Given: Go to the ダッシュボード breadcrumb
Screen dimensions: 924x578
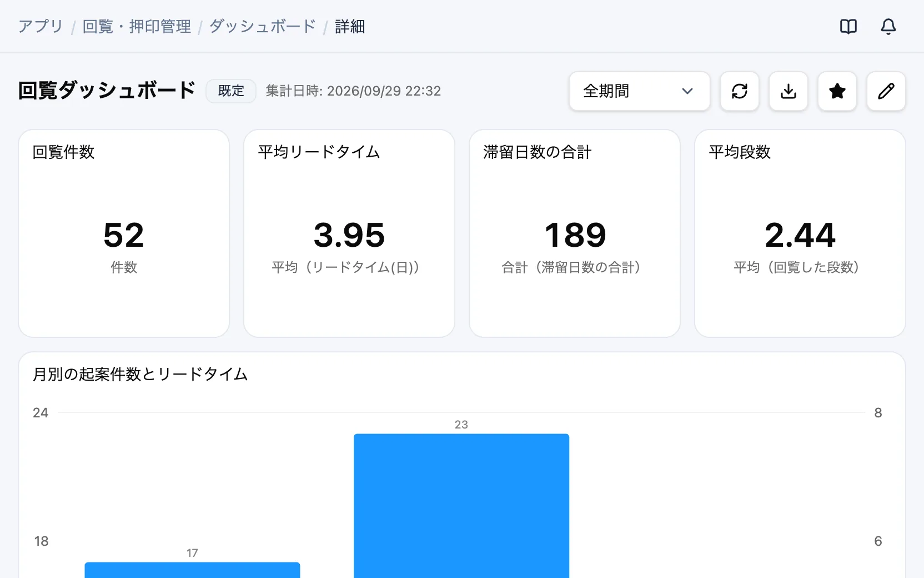Looking at the screenshot, I should click(263, 26).
